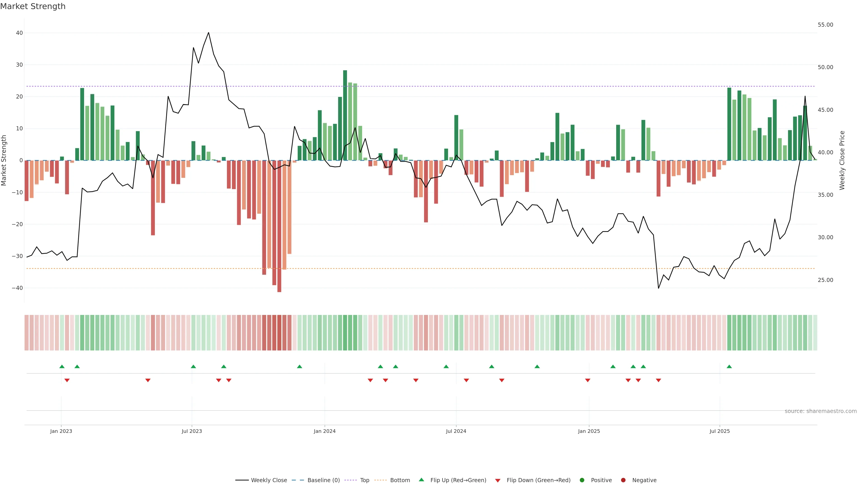
Task: Click the source: sharemaestro.com text
Action: [821, 411]
